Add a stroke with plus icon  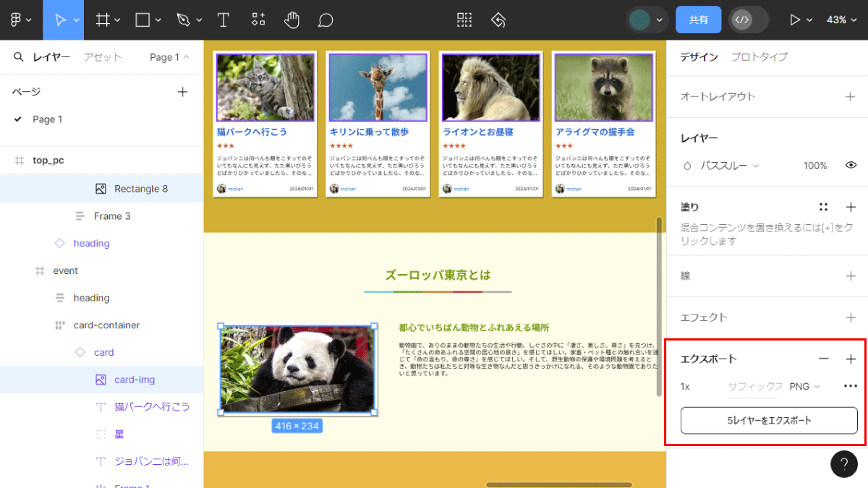pyautogui.click(x=851, y=276)
